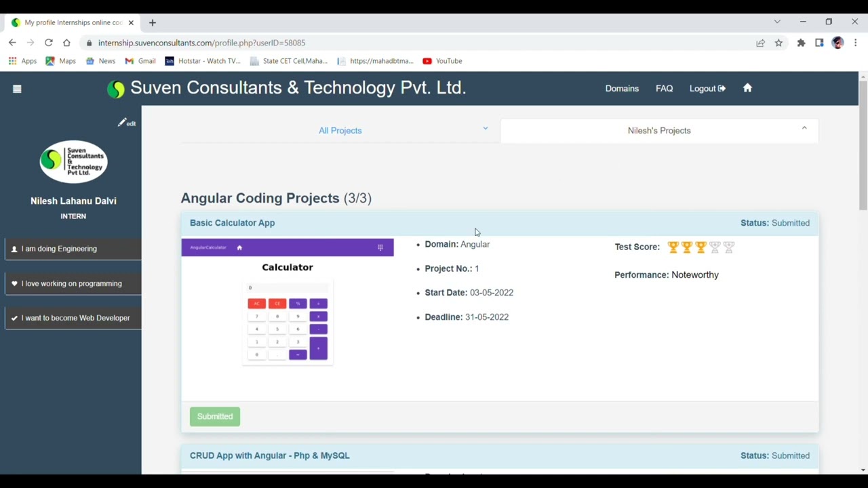Open the Basic Calculator App project title
This screenshot has width=868, height=488.
pyautogui.click(x=232, y=223)
